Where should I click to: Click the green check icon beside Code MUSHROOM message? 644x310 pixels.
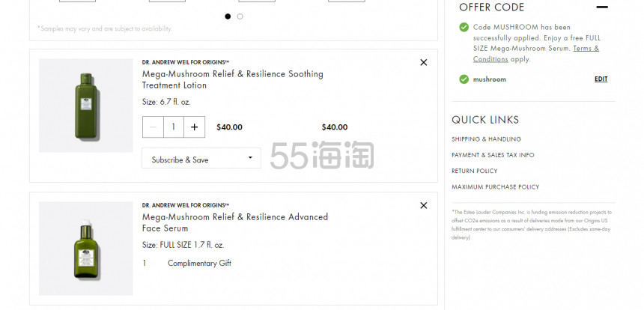[464, 28]
